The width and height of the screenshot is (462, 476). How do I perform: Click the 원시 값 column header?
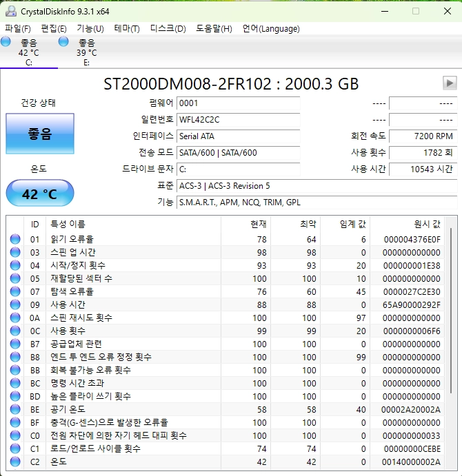pos(407,224)
